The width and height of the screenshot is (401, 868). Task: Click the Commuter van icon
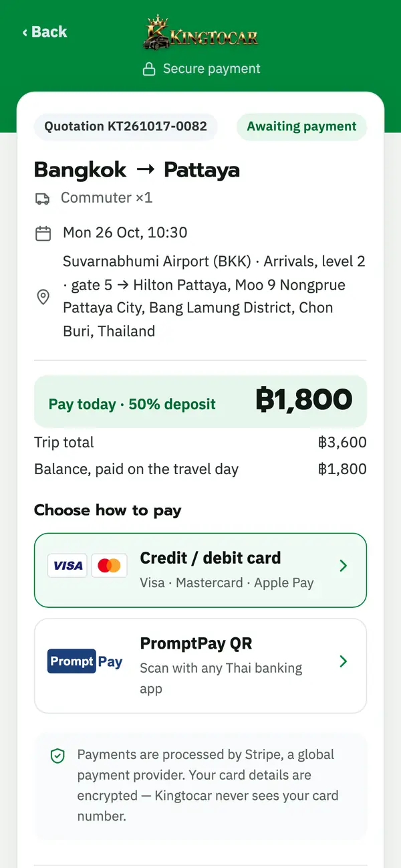(43, 198)
